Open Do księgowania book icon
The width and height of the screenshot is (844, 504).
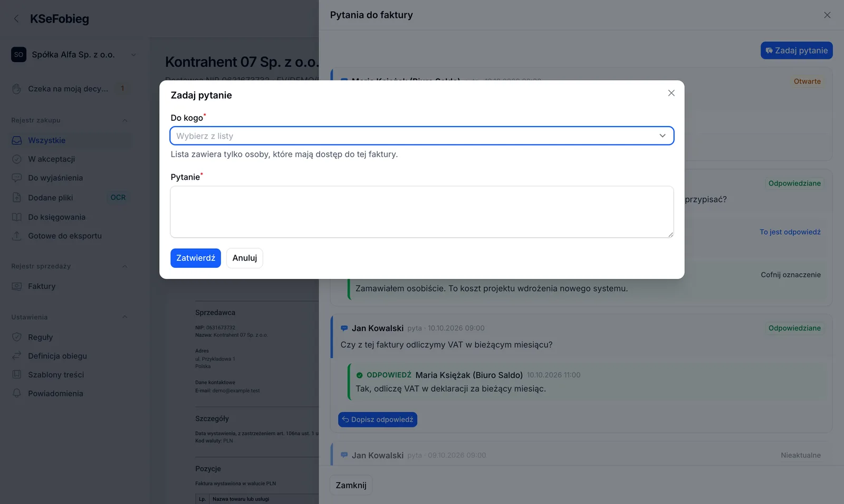(x=17, y=217)
